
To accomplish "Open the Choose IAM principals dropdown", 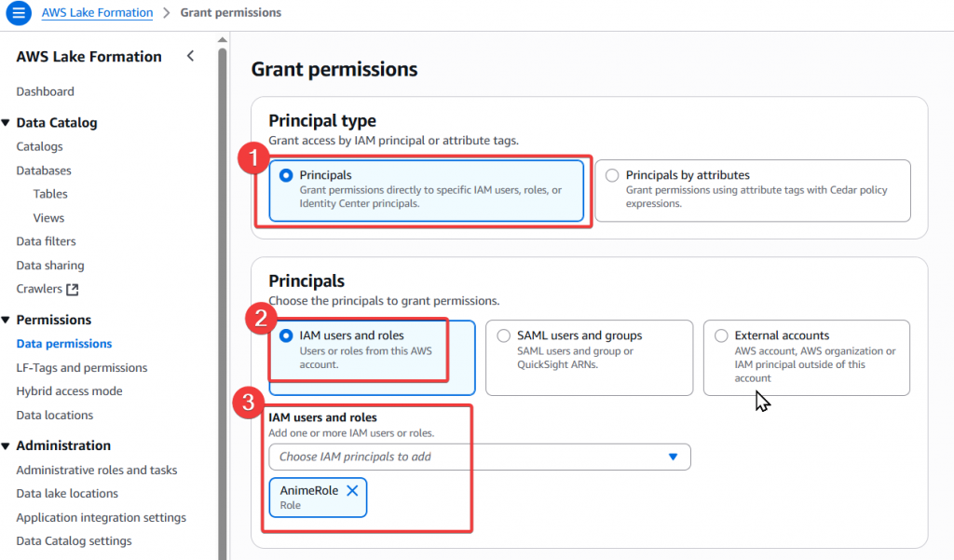I will [x=479, y=457].
